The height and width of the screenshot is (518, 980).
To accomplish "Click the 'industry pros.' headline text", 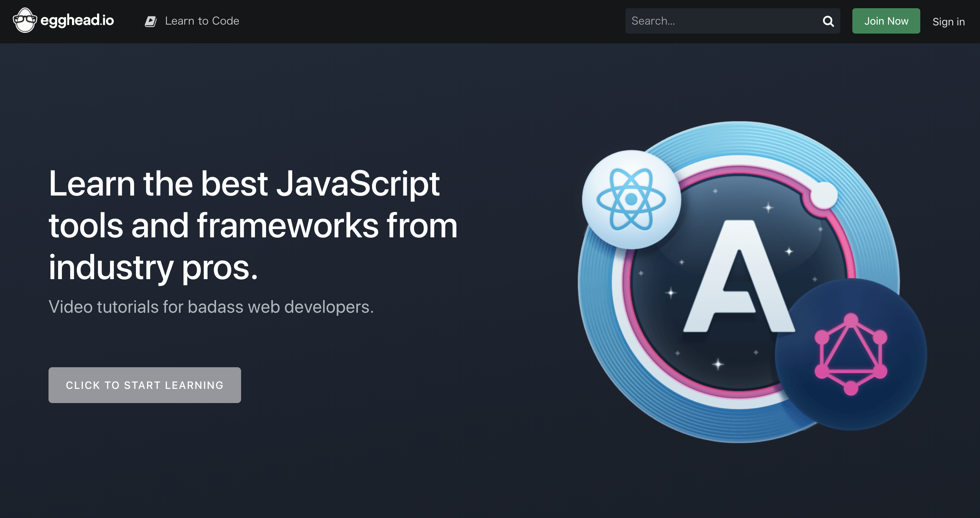I will point(153,268).
